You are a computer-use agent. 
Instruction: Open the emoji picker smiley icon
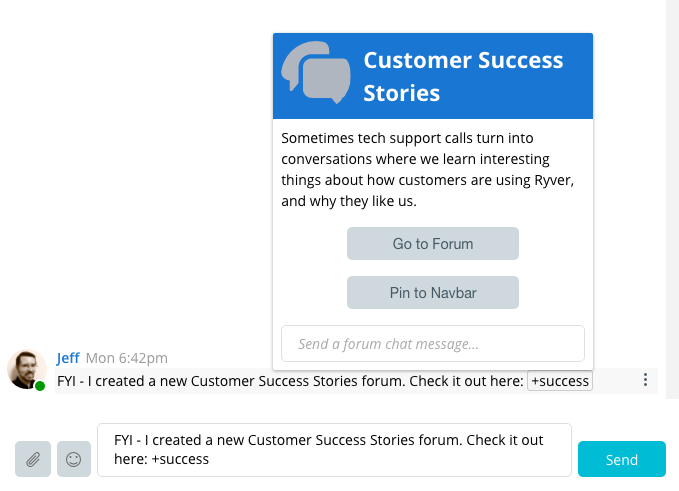tap(74, 459)
